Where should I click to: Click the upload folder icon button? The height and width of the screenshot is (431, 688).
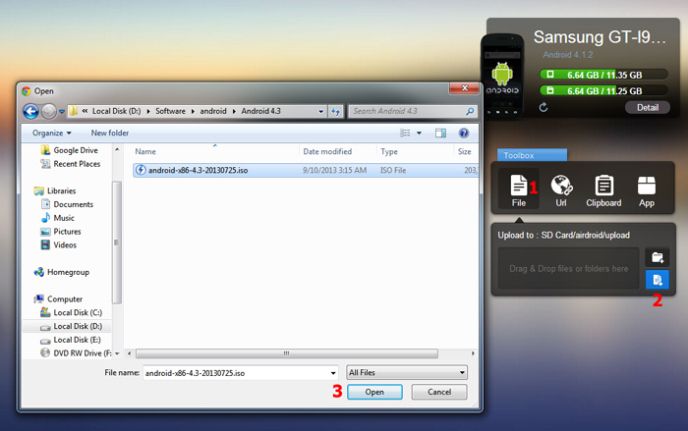click(x=656, y=257)
